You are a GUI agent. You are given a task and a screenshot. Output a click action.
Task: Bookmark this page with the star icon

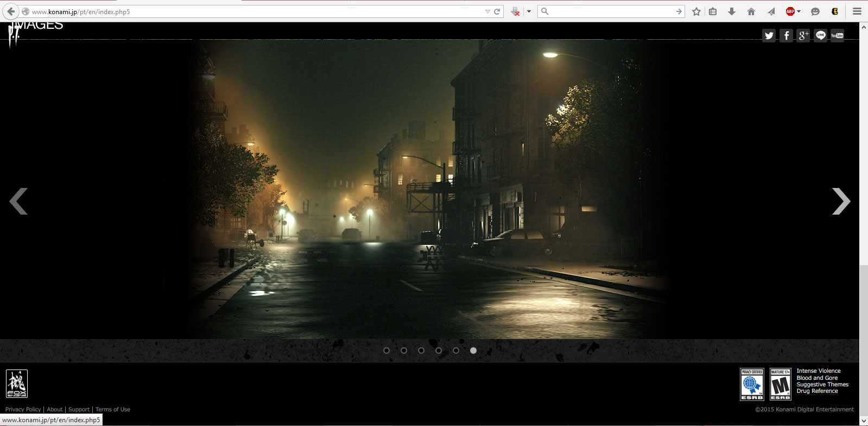(x=696, y=11)
